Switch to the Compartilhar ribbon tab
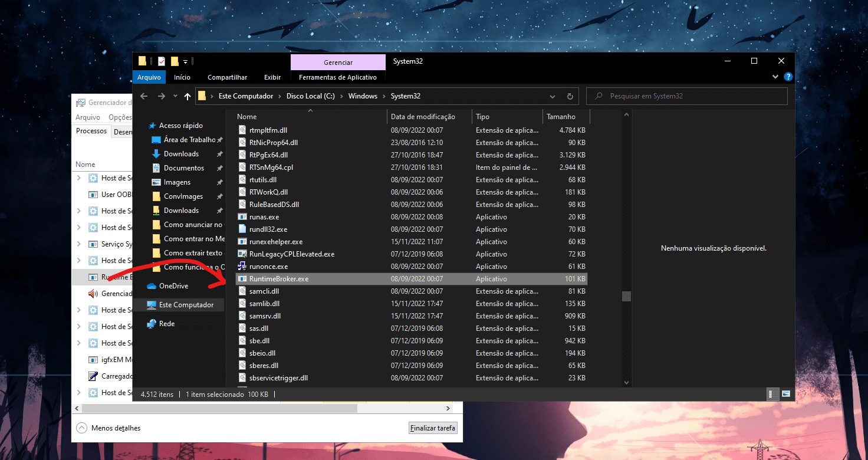This screenshot has height=460, width=868. [227, 77]
